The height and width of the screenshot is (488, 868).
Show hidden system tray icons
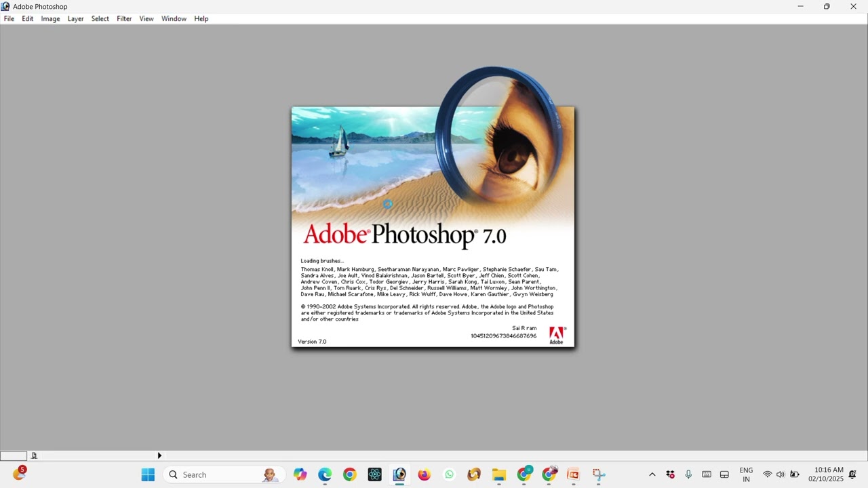pyautogui.click(x=652, y=474)
